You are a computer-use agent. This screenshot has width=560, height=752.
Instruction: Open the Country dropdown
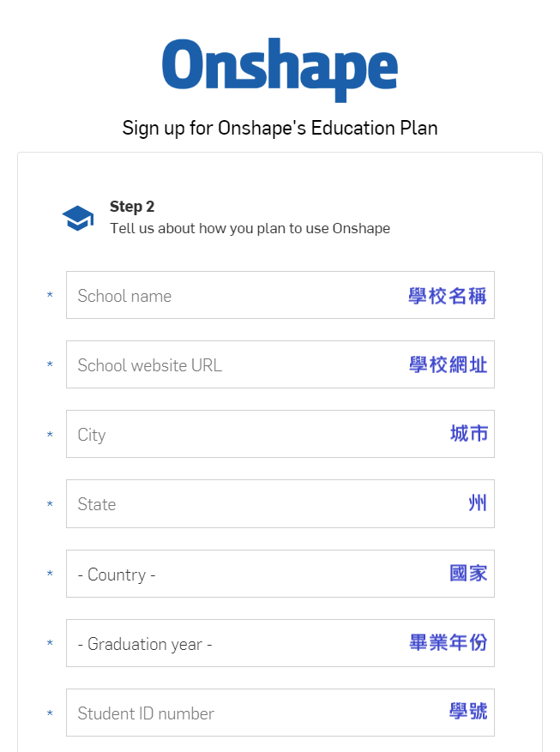[x=280, y=574]
